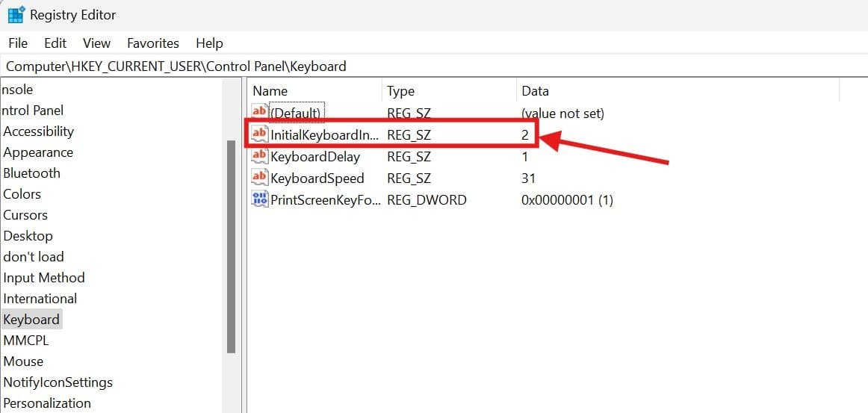Screen dimensions: 868x413
Task: Select the Colors registry key
Action: [x=22, y=194]
